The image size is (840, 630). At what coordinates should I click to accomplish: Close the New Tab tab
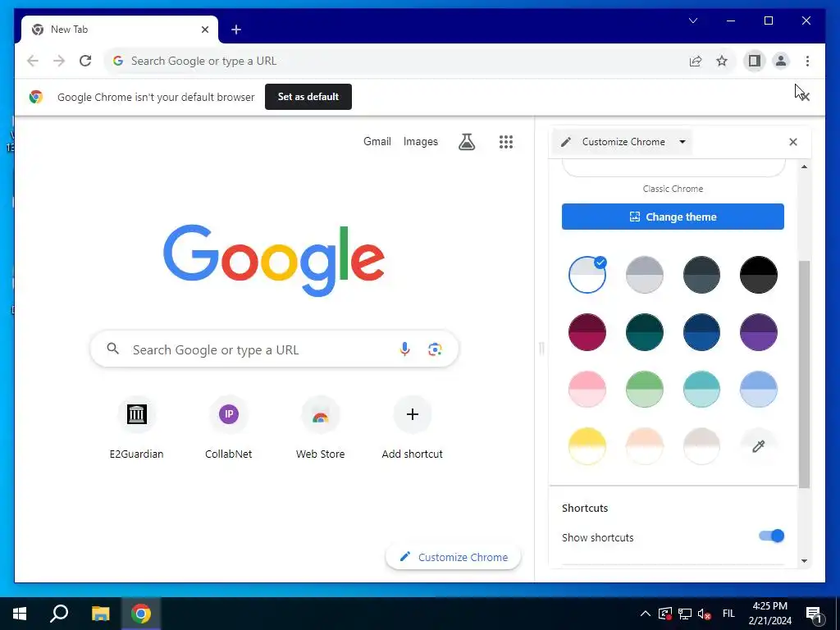pos(204,30)
